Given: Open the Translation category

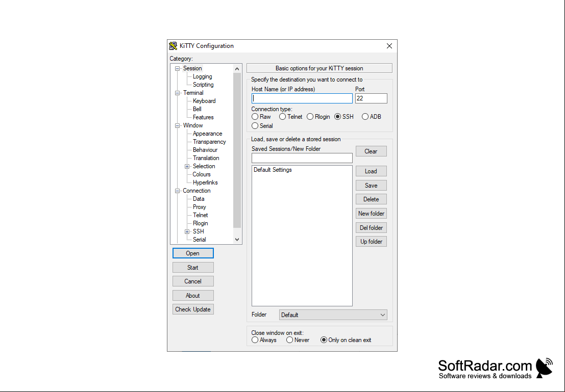Looking at the screenshot, I should 206,158.
